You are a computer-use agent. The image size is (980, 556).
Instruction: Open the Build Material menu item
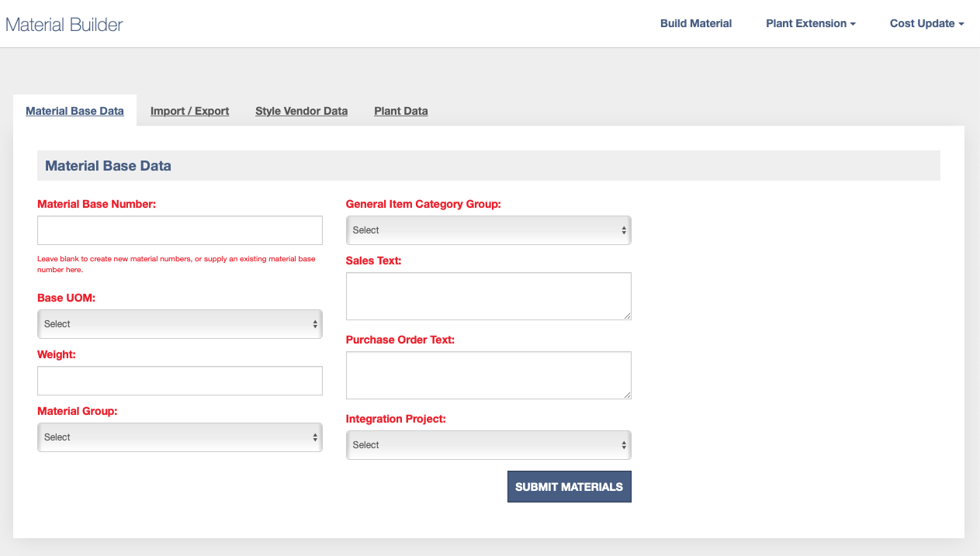point(696,23)
